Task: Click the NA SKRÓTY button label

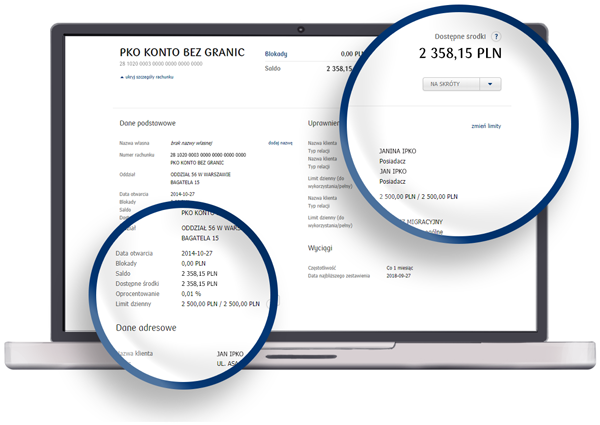Action: [445, 84]
